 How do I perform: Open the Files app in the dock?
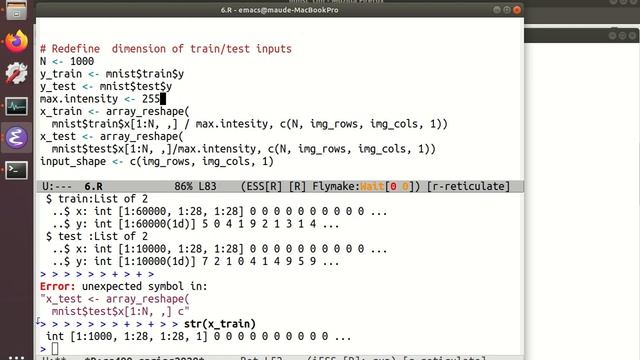click(16, 10)
